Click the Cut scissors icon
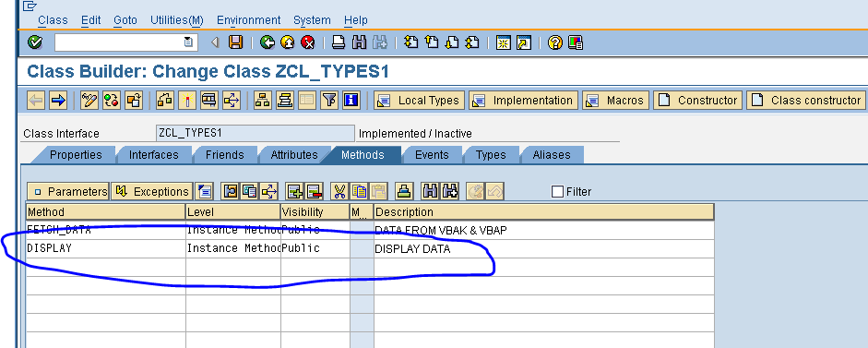868x348 pixels. (339, 191)
